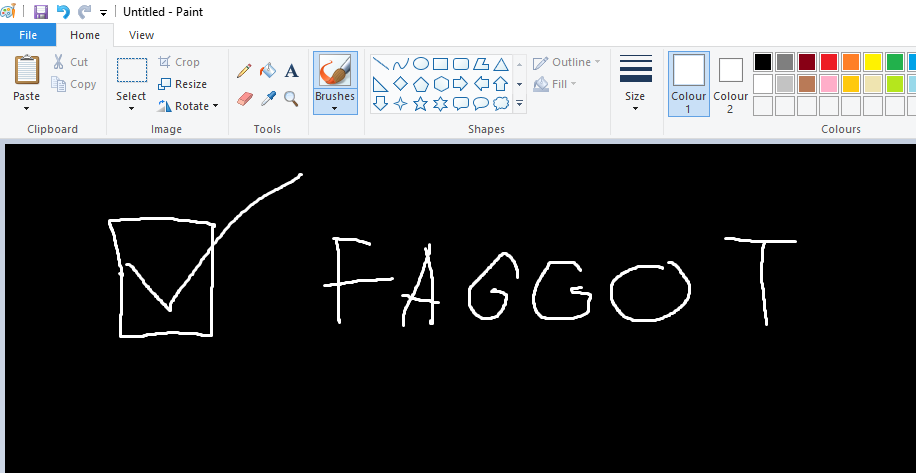Pick the green colour swatch
Viewport: 916px width, 473px height.
(x=895, y=62)
